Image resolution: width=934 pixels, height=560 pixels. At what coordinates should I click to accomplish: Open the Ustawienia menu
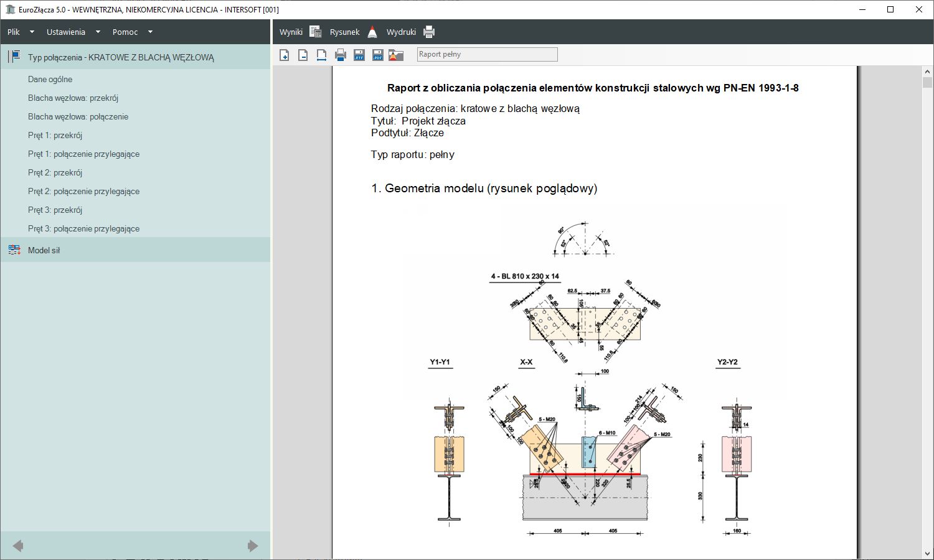[66, 32]
